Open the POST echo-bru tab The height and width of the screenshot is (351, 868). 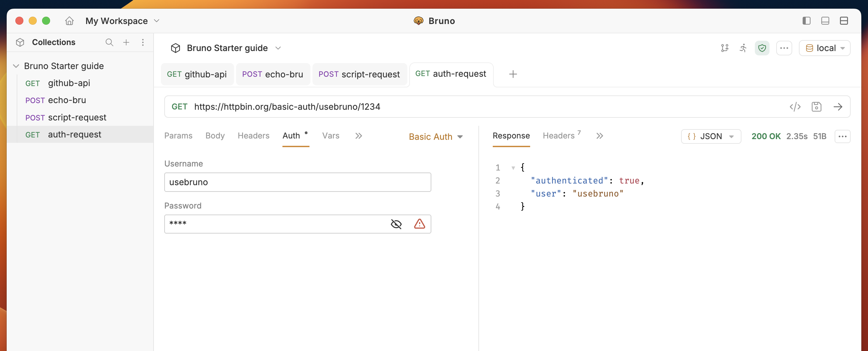273,74
